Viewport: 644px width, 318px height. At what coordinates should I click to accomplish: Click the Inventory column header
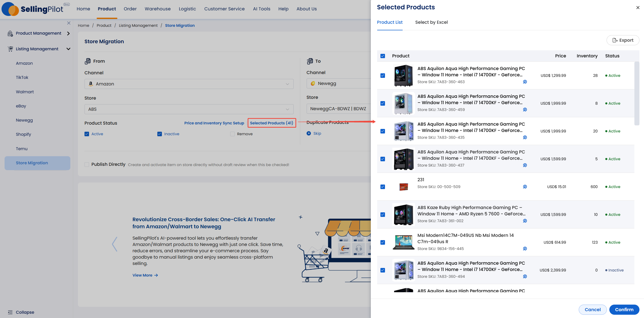(x=587, y=56)
